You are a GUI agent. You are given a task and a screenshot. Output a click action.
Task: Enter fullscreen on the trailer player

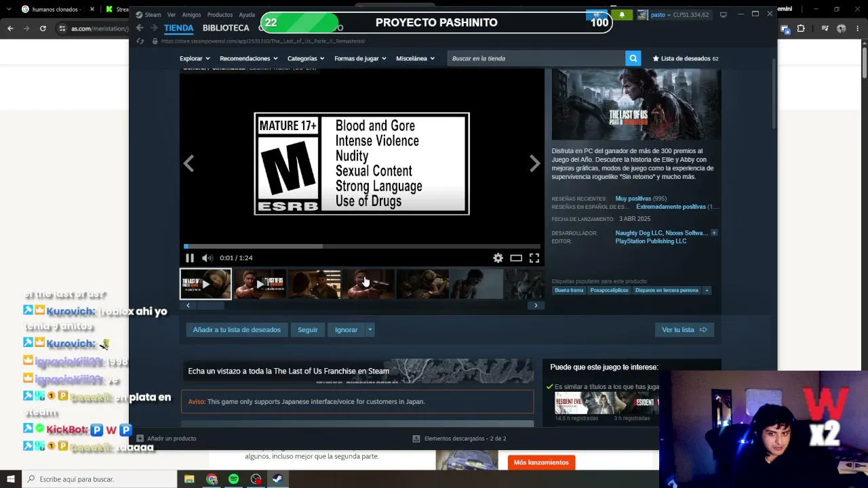point(534,258)
